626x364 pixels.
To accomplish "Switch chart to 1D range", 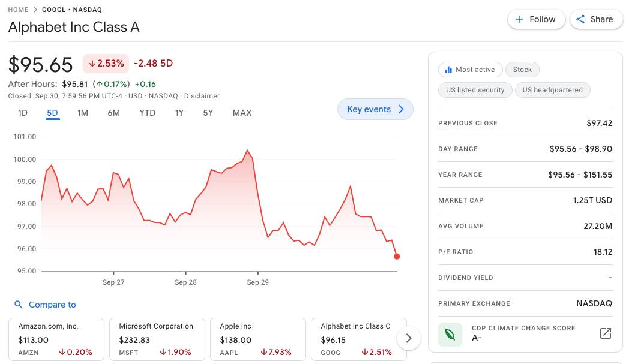I will pyautogui.click(x=23, y=113).
